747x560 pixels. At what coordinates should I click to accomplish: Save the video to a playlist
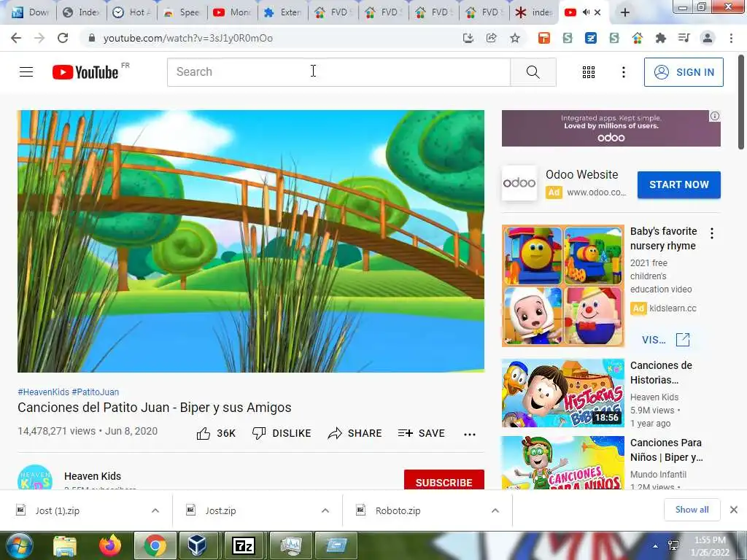tap(421, 433)
